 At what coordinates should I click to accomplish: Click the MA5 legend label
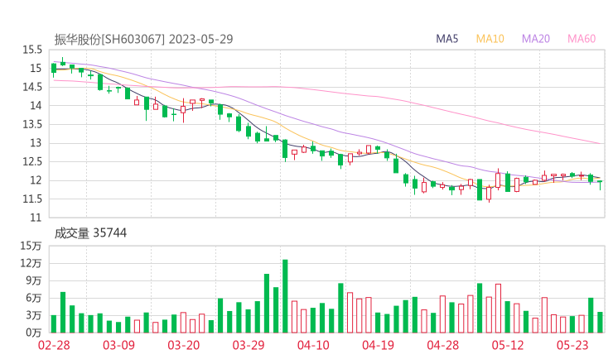click(446, 39)
